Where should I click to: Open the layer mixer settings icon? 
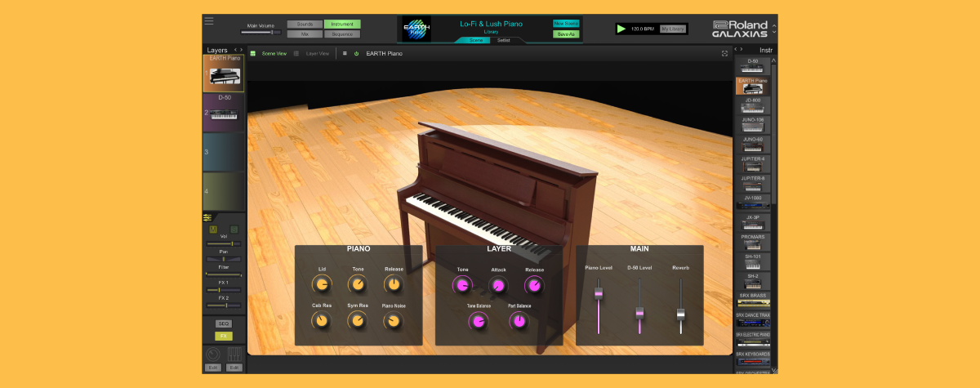click(x=207, y=217)
